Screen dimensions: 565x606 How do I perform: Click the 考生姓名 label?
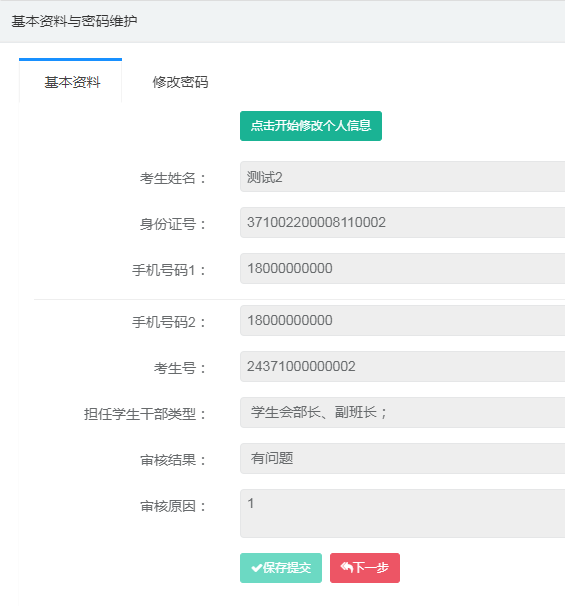tap(173, 178)
